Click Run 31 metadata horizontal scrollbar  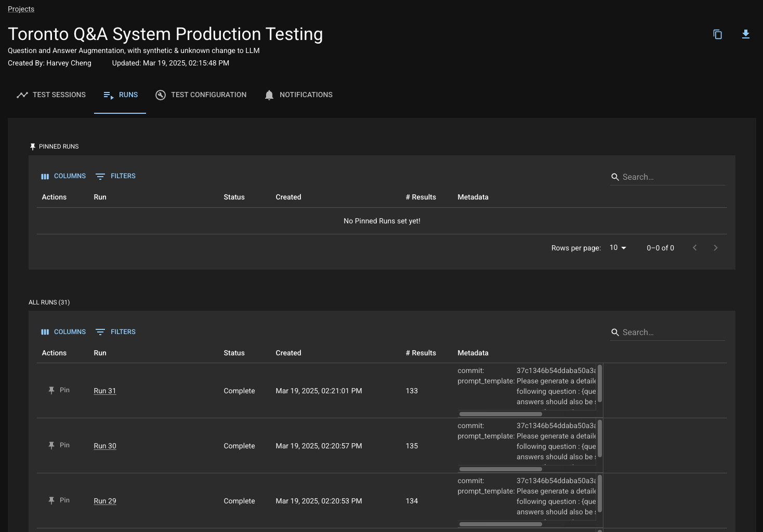pos(501,414)
